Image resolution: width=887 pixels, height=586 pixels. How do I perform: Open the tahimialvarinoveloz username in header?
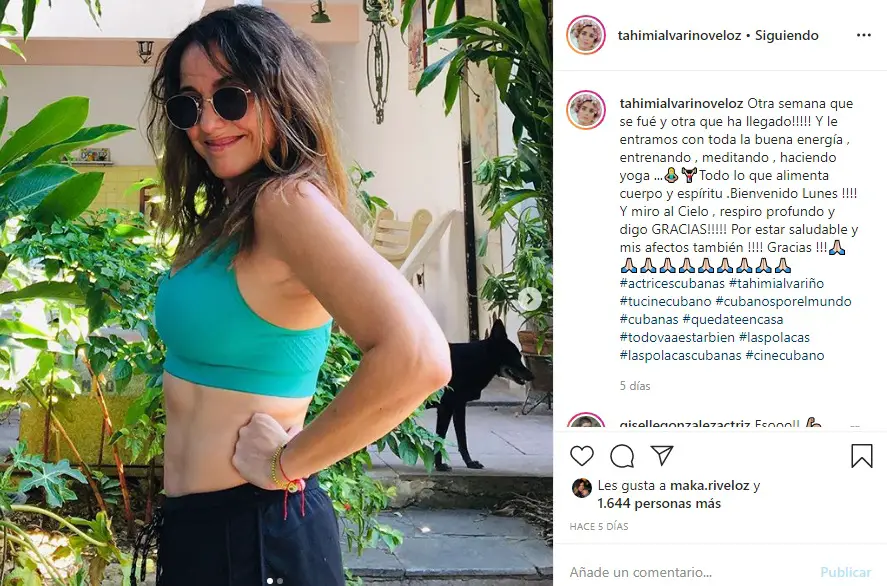click(679, 35)
